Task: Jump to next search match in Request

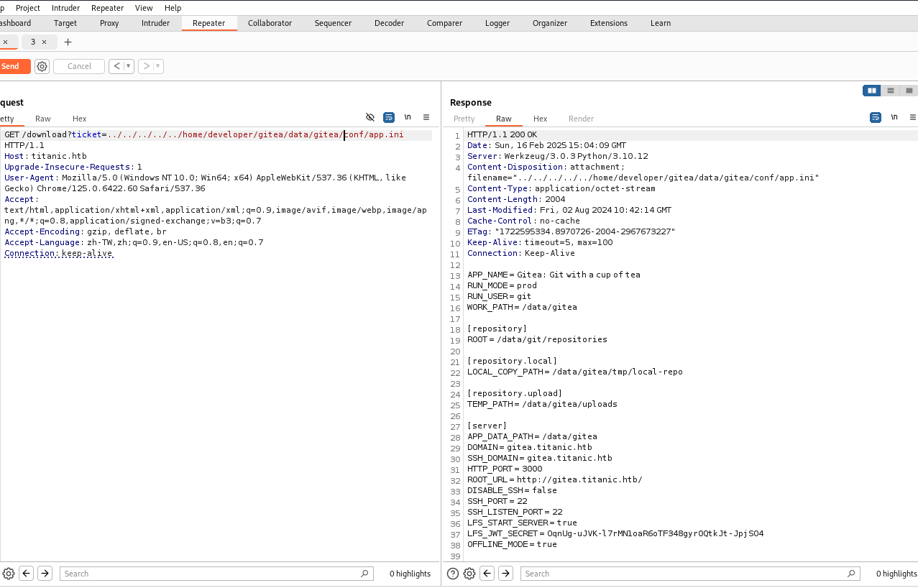Action: tap(45, 574)
